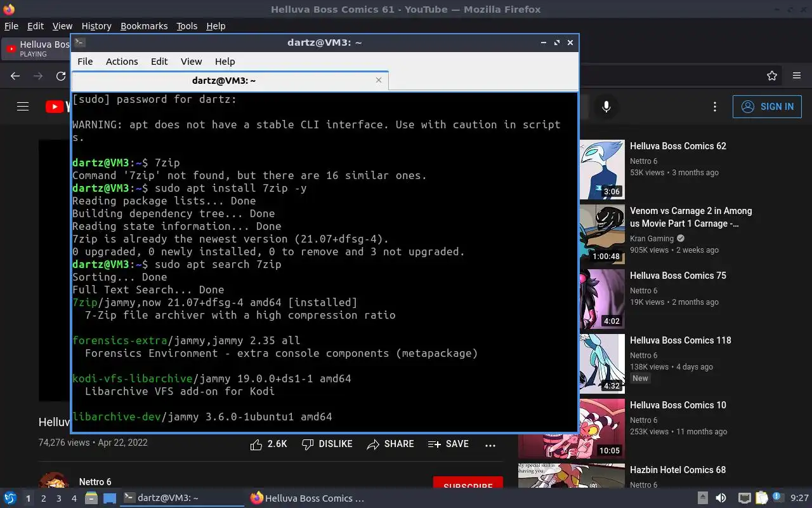Click Firefox forward arrow button
Viewport: 812px width, 508px height.
[38, 76]
